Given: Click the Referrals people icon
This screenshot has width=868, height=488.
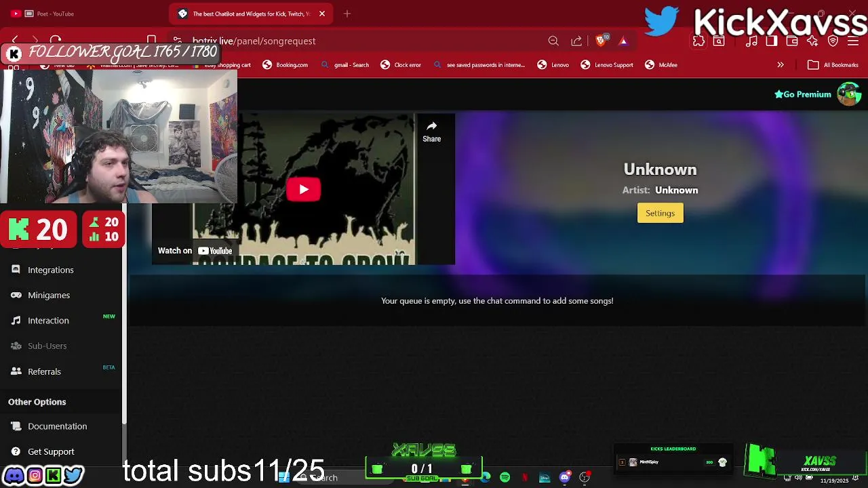Looking at the screenshot, I should point(16,371).
